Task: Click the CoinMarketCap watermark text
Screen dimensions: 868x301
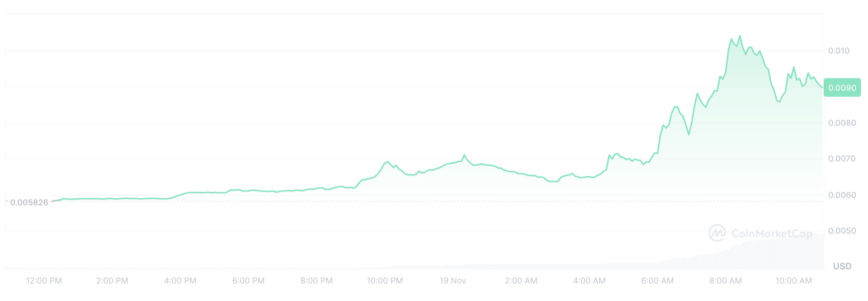Action: [772, 234]
